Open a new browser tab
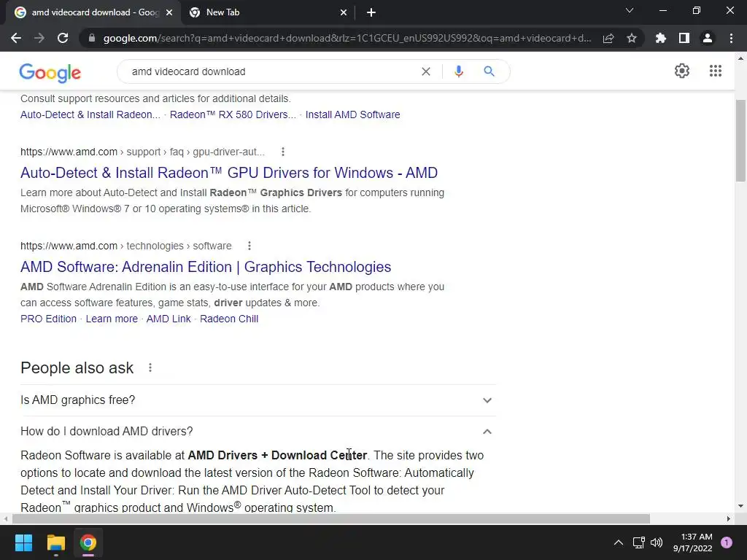747x560 pixels. pyautogui.click(x=371, y=12)
